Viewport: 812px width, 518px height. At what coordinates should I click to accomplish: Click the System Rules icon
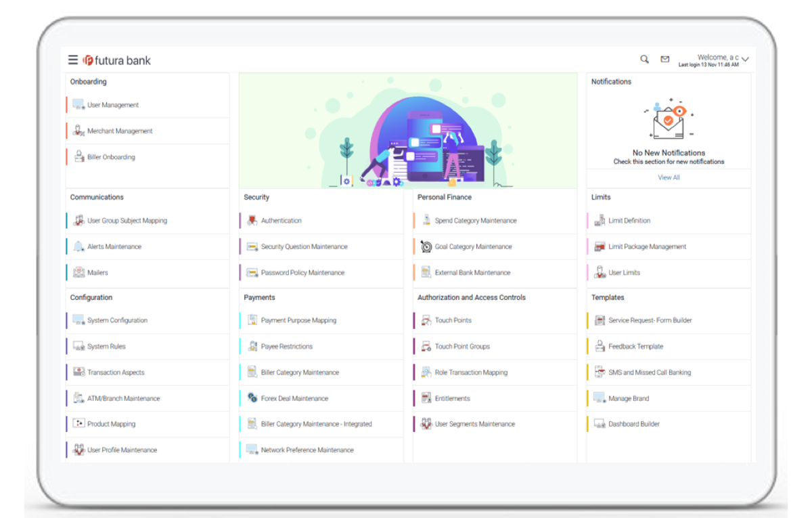[x=78, y=346]
